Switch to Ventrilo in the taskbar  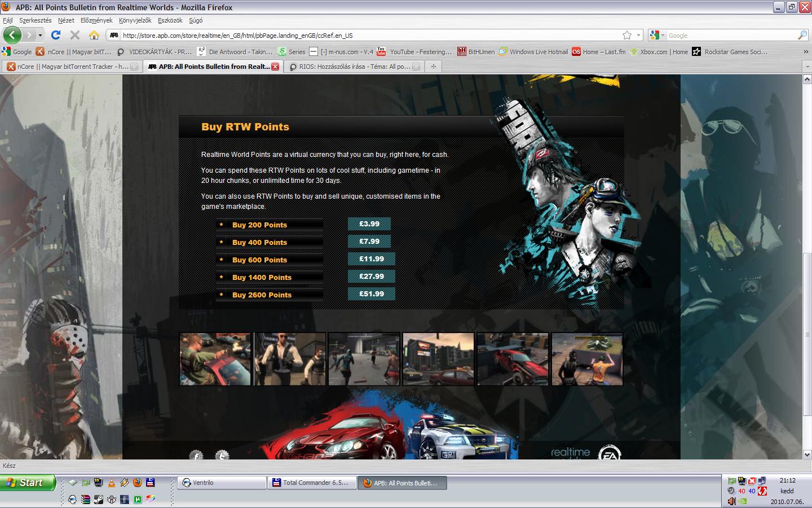coord(222,483)
